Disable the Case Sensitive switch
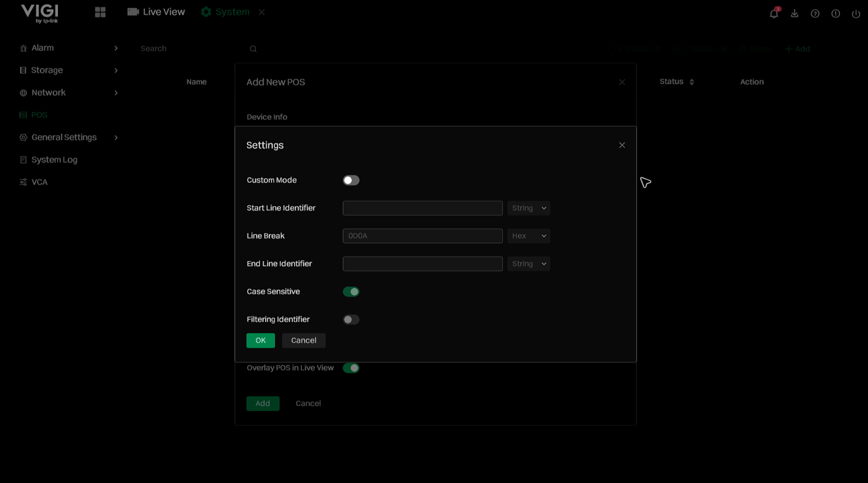Image resolution: width=868 pixels, height=483 pixels. click(x=351, y=291)
